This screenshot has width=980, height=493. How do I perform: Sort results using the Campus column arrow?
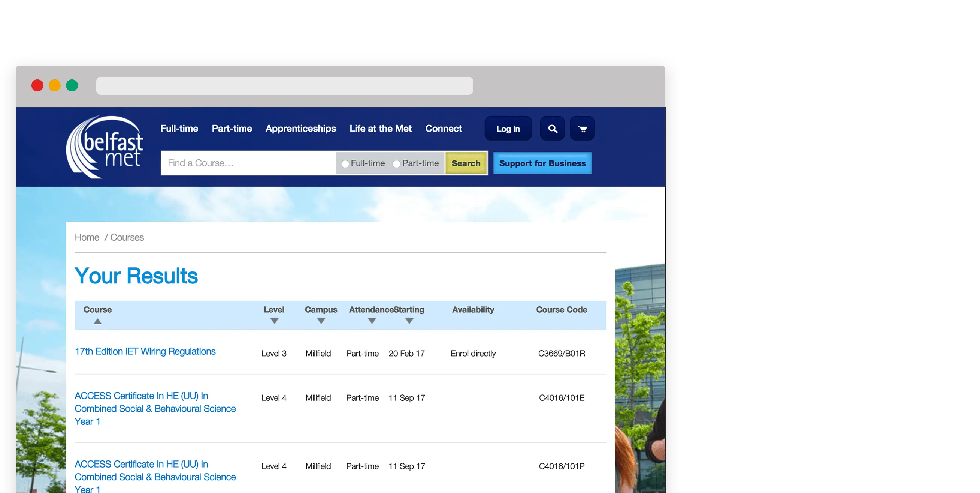pyautogui.click(x=321, y=321)
